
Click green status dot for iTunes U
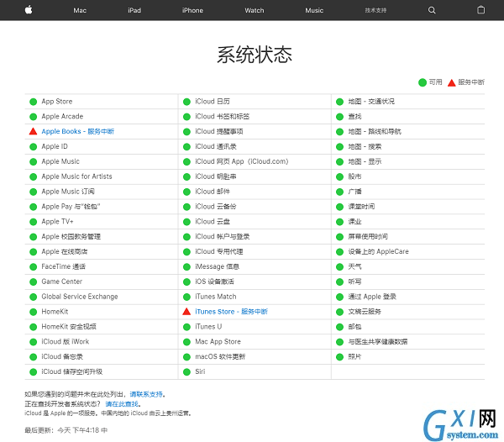[186, 327]
